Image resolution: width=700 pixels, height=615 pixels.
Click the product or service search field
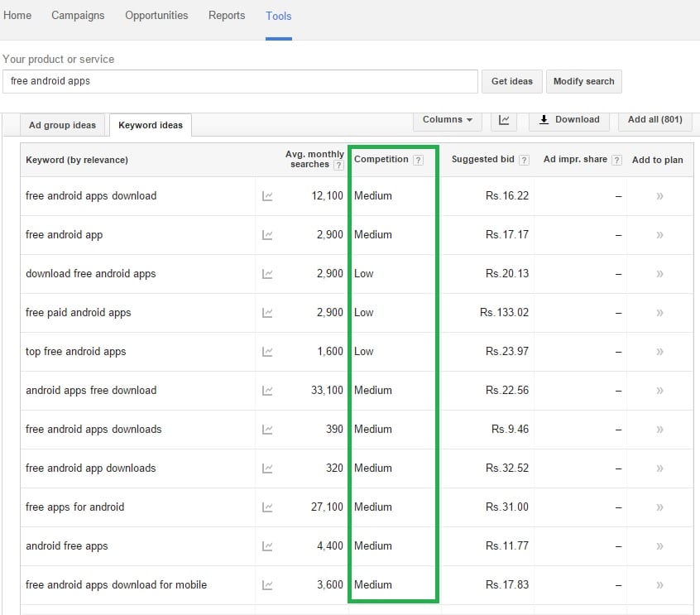[x=240, y=82]
